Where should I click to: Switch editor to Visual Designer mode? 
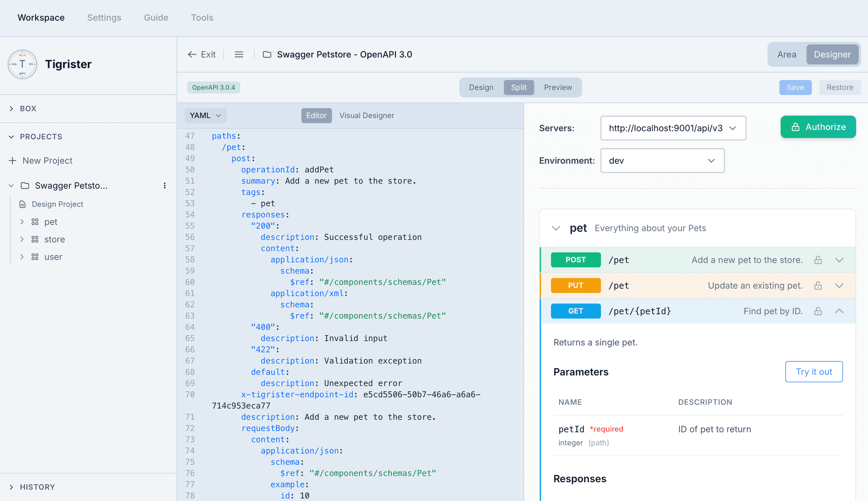coord(366,115)
